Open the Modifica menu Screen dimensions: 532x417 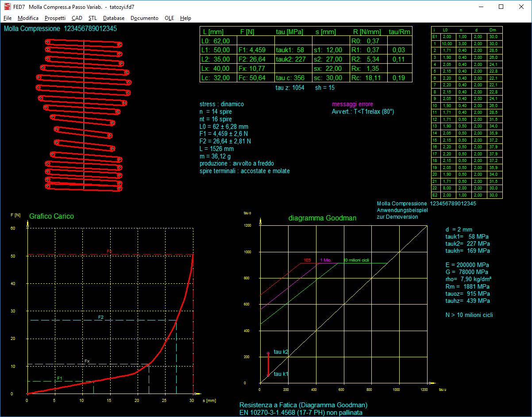[x=28, y=18]
